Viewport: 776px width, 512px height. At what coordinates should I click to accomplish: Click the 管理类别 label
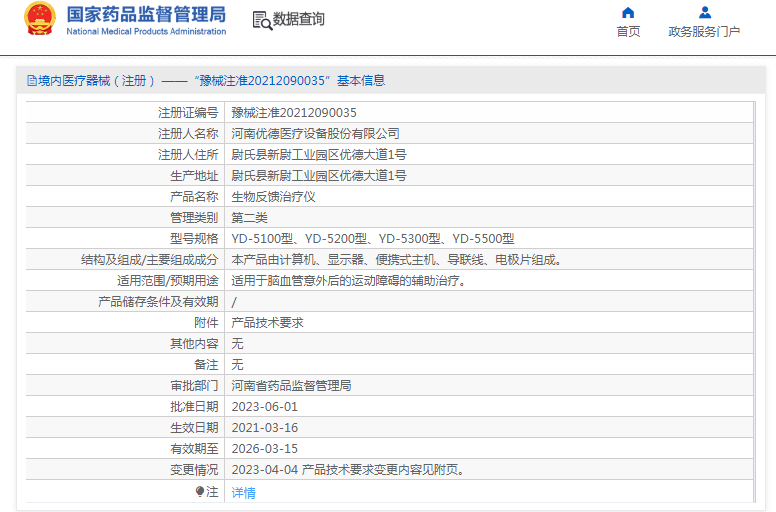tap(194, 218)
